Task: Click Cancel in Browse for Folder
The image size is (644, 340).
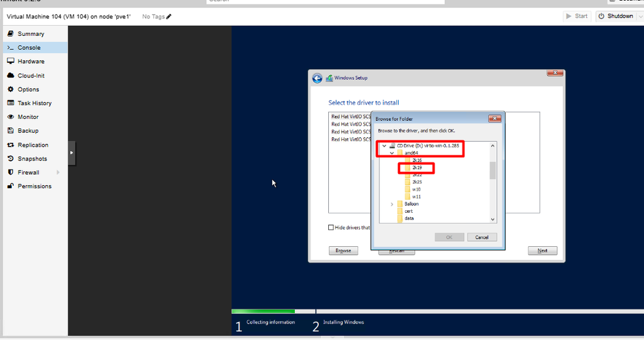Action: point(482,237)
